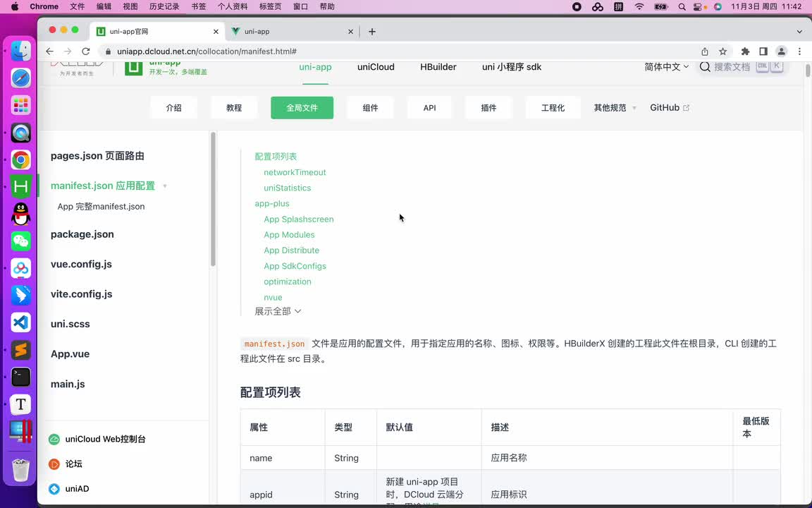Open the 介绍 nav tab
The image size is (812, 508).
pyautogui.click(x=173, y=108)
